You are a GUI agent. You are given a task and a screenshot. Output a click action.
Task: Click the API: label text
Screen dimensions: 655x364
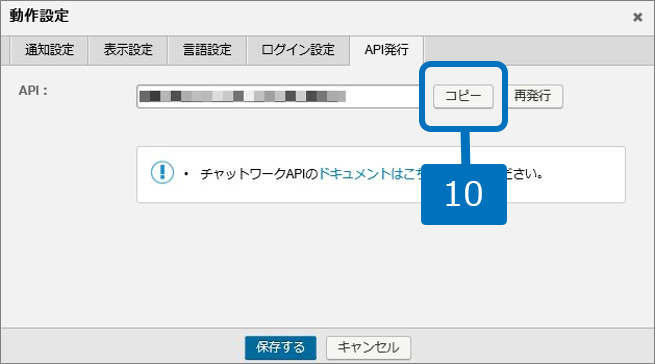coord(33,90)
